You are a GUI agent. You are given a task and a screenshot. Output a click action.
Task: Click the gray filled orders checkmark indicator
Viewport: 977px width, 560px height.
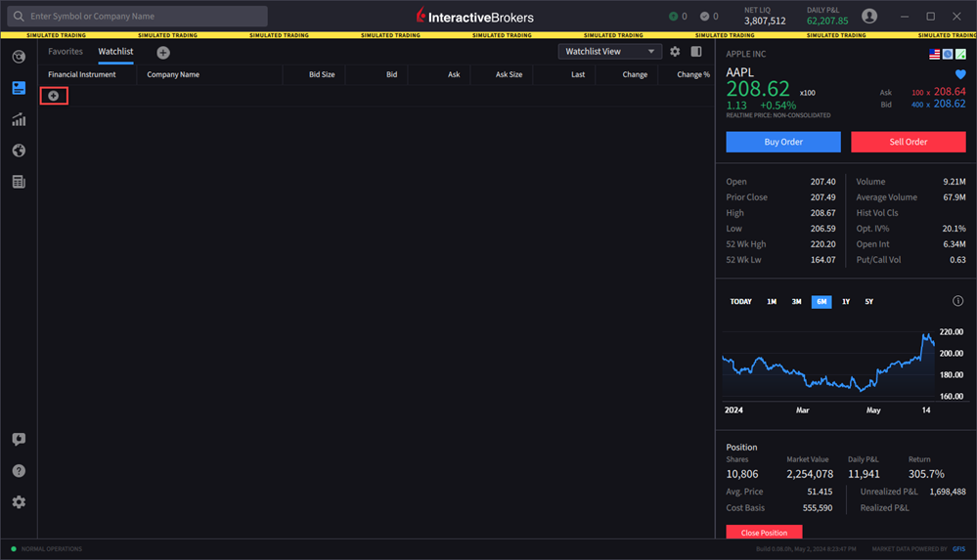click(705, 17)
